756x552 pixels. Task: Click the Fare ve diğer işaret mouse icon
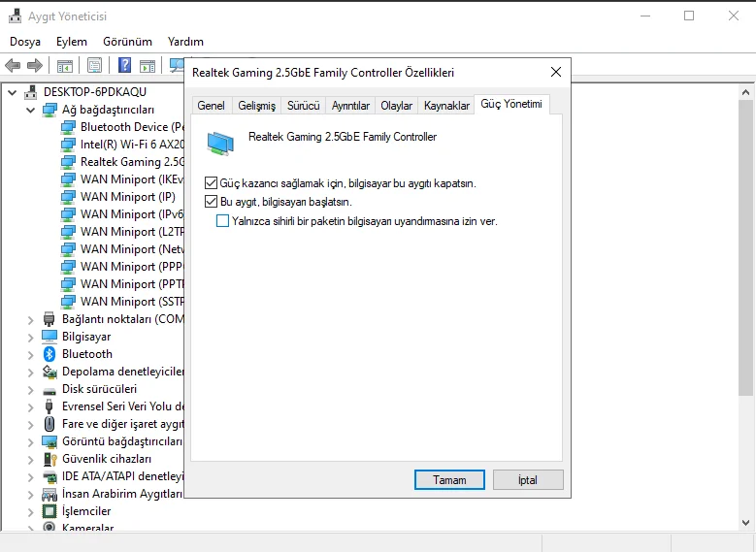[x=49, y=424]
